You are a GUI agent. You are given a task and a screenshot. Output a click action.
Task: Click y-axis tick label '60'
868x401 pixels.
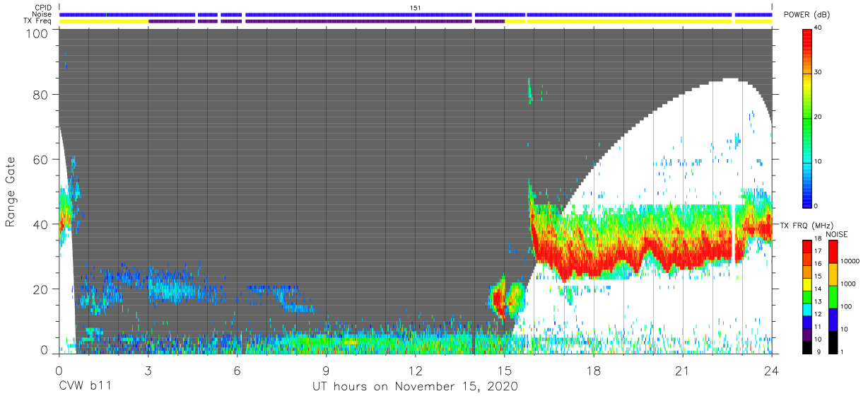[x=42, y=159]
